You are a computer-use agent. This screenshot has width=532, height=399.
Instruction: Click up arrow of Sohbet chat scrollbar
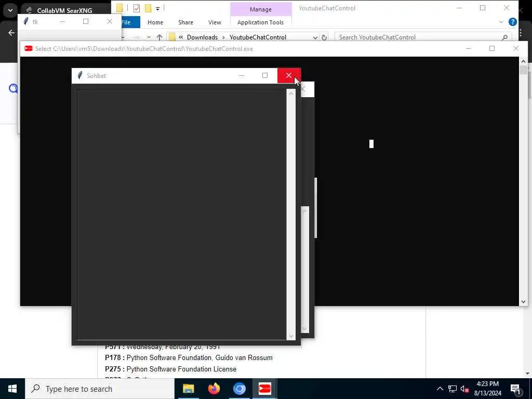coord(291,94)
